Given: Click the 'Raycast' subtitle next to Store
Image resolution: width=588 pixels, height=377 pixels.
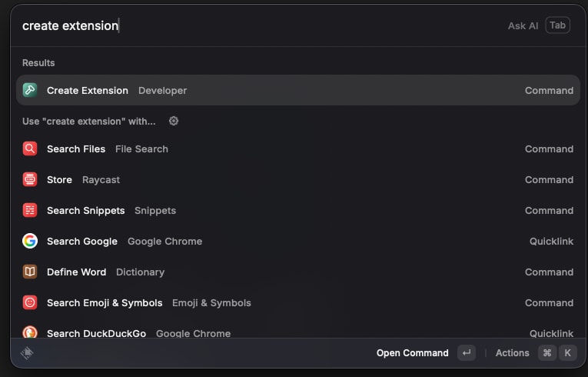Looking at the screenshot, I should pos(101,180).
